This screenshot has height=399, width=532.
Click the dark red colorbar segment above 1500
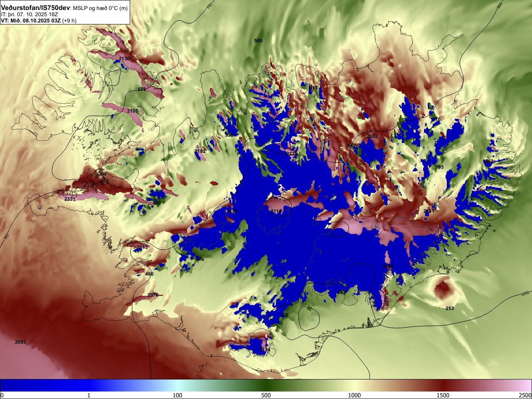443,385
